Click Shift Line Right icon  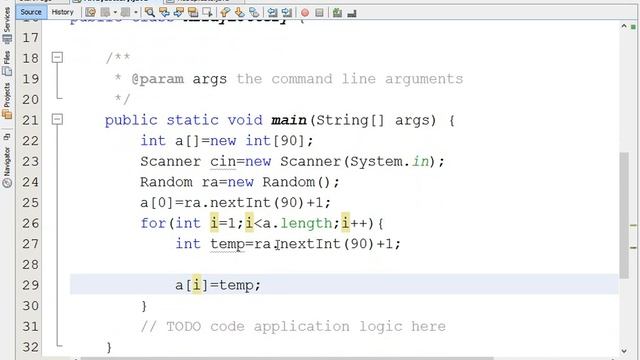(287, 13)
